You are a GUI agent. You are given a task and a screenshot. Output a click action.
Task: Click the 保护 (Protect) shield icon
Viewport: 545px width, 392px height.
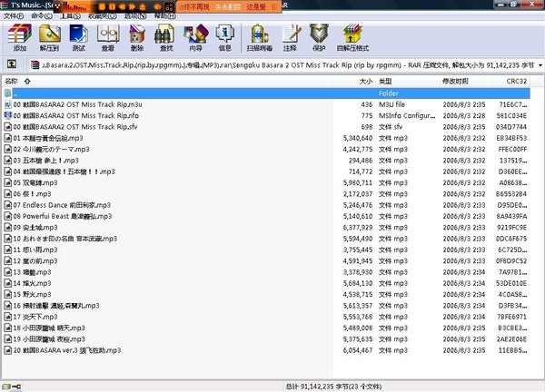pyautogui.click(x=319, y=37)
